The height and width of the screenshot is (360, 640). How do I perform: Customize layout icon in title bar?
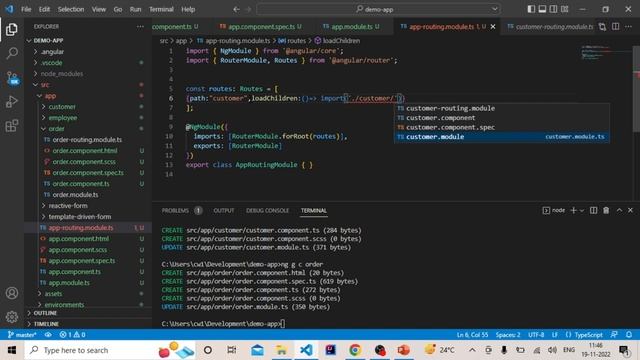click(564, 9)
